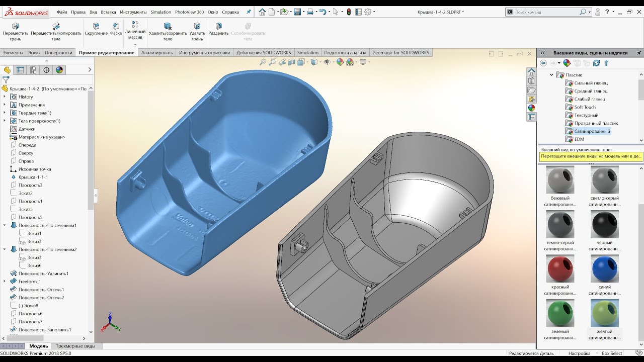The image size is (644, 362).
Task: Choose the Linear Pattern (Линейный массив) tool
Action: (x=135, y=30)
